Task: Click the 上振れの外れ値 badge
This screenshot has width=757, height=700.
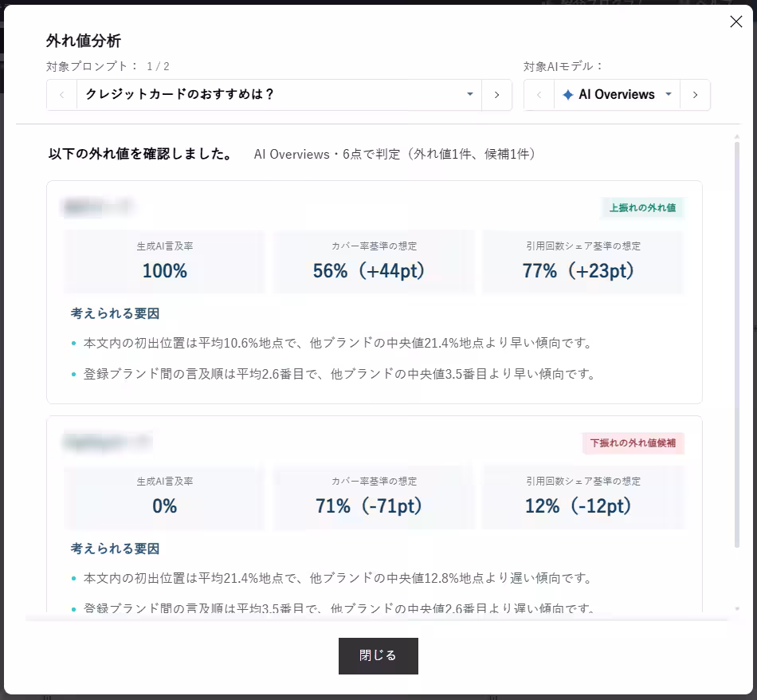Action: pyautogui.click(x=642, y=208)
